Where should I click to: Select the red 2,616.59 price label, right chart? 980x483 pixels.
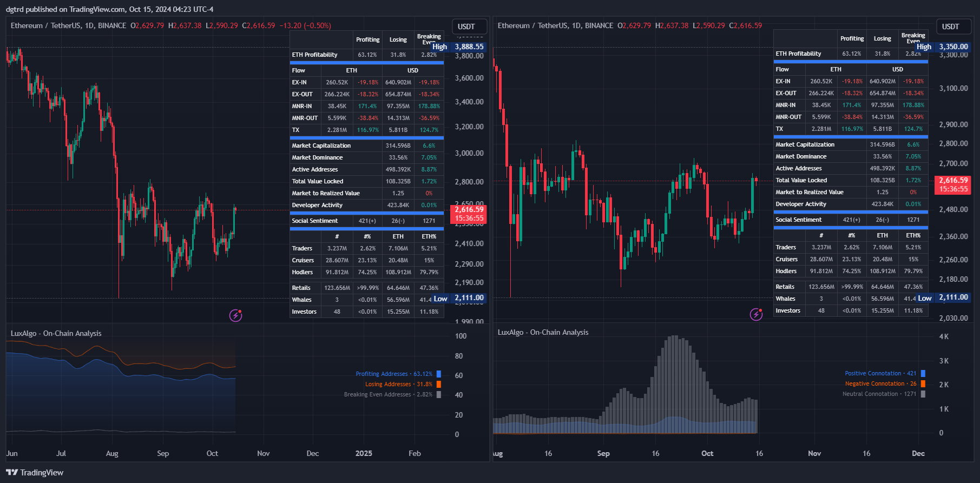point(953,184)
